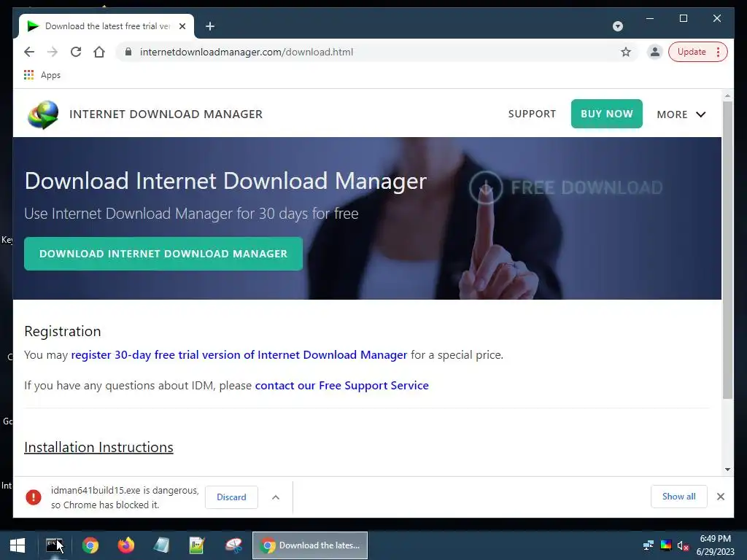The height and width of the screenshot is (560, 747).
Task: Reload the current page
Action: (x=76, y=52)
